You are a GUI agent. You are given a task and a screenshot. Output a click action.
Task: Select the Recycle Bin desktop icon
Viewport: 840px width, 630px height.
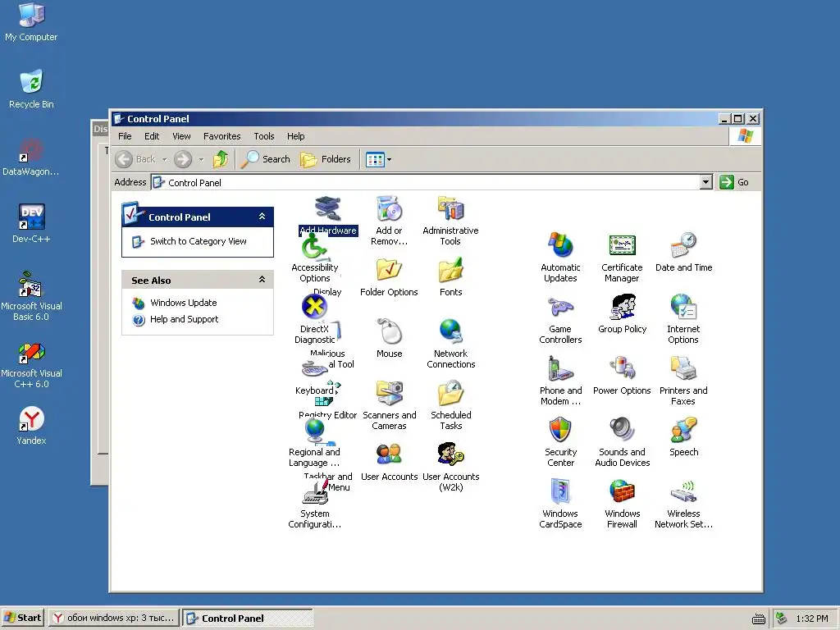point(31,89)
